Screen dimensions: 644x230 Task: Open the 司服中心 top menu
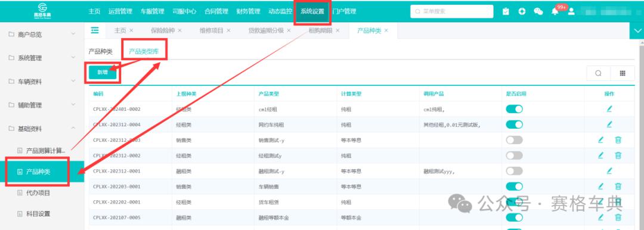(x=184, y=11)
